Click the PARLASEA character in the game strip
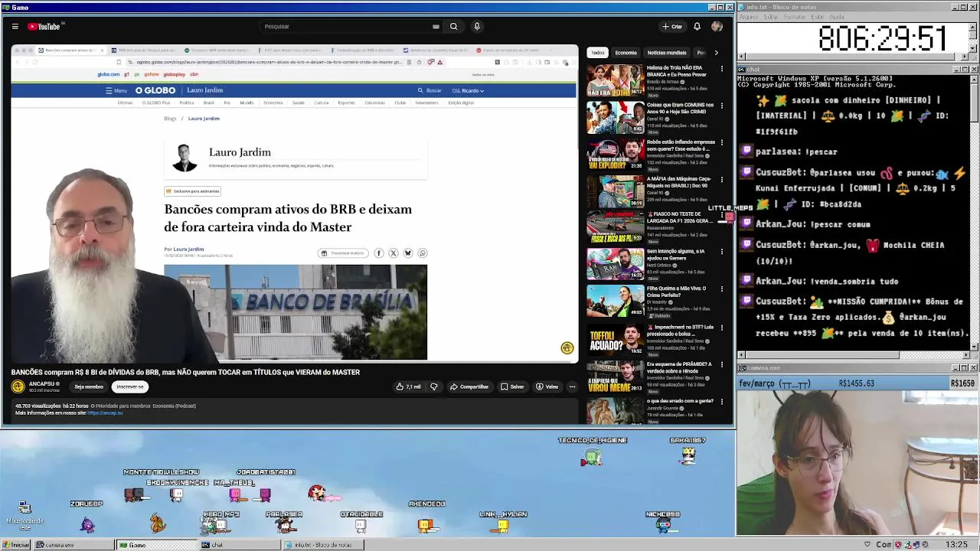 [x=285, y=525]
